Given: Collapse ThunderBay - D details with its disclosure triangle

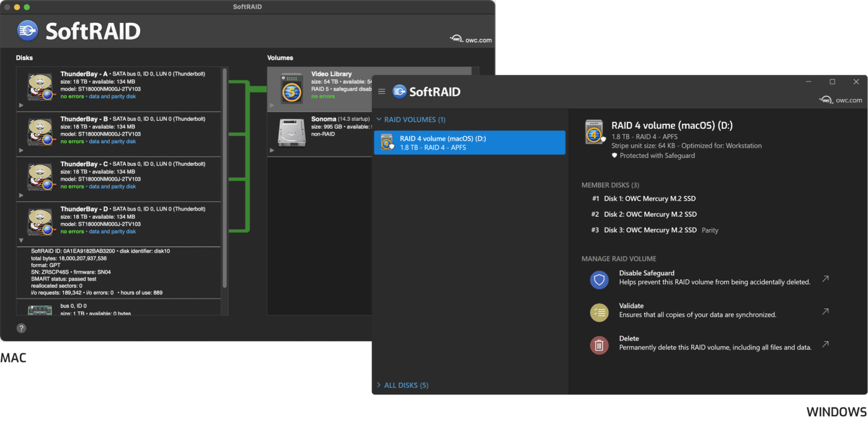Looking at the screenshot, I should 21,240.
